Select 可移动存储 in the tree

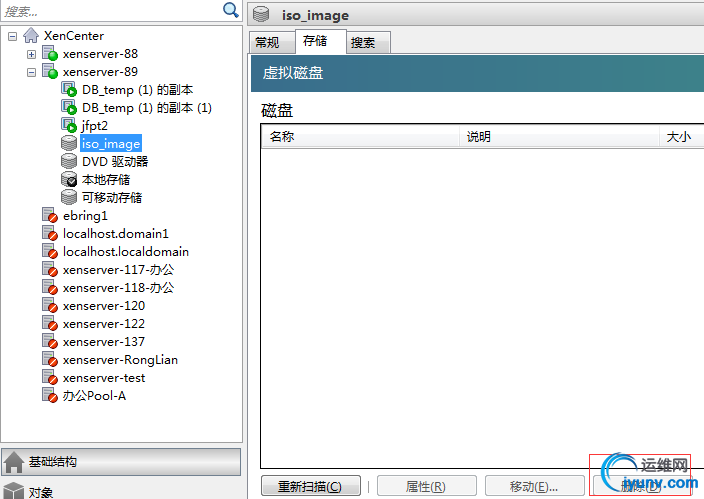[112, 198]
